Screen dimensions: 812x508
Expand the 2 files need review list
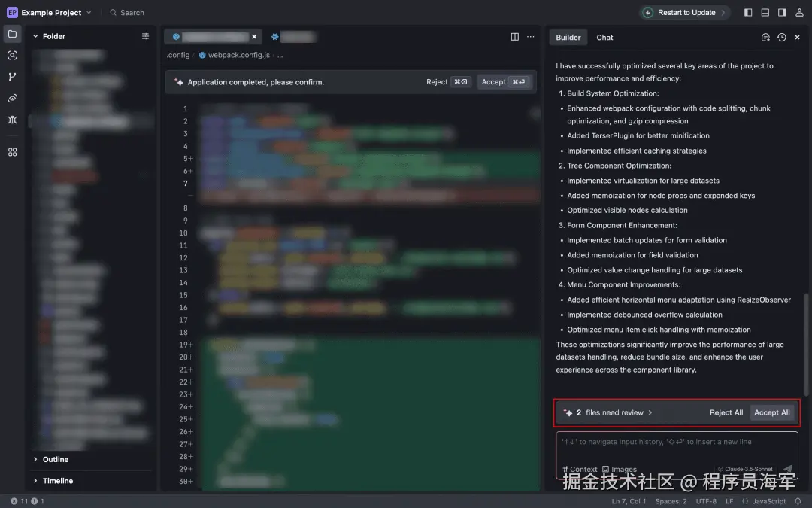[614, 412]
